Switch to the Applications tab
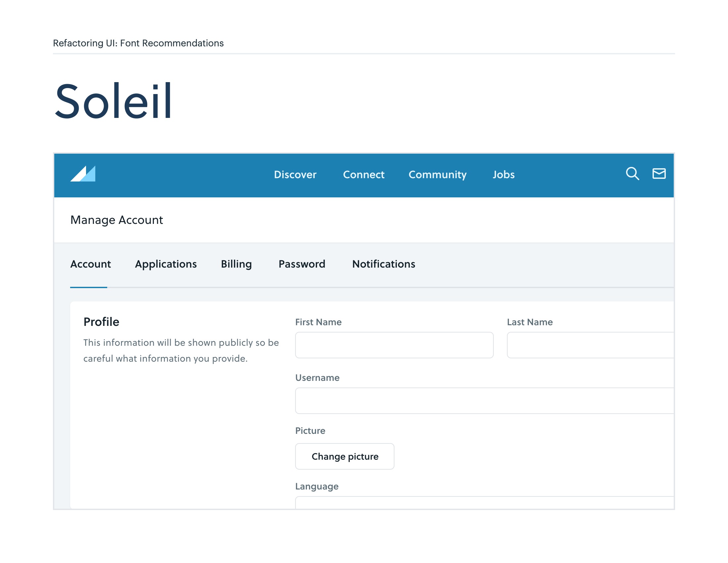The height and width of the screenshot is (563, 728). point(166,264)
